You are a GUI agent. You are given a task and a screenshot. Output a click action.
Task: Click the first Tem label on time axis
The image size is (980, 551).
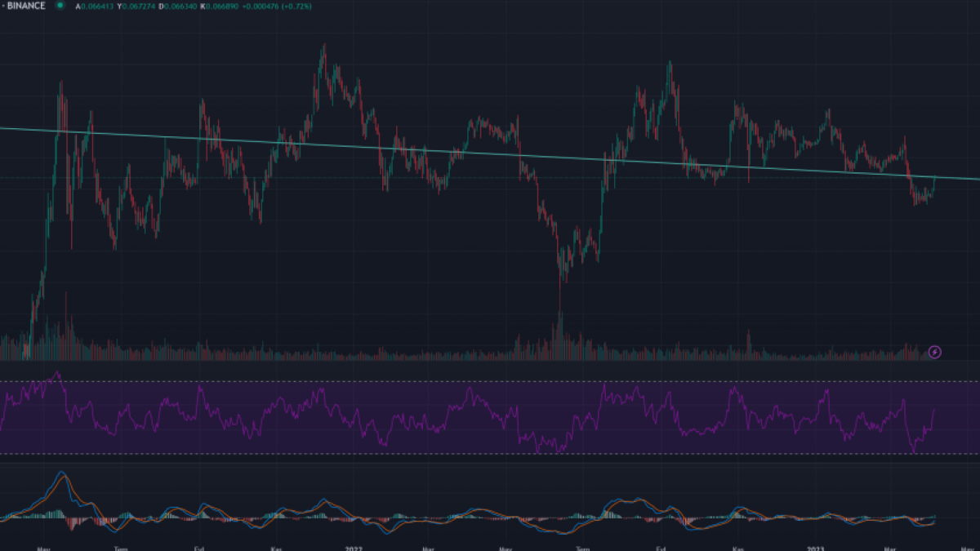(122, 549)
